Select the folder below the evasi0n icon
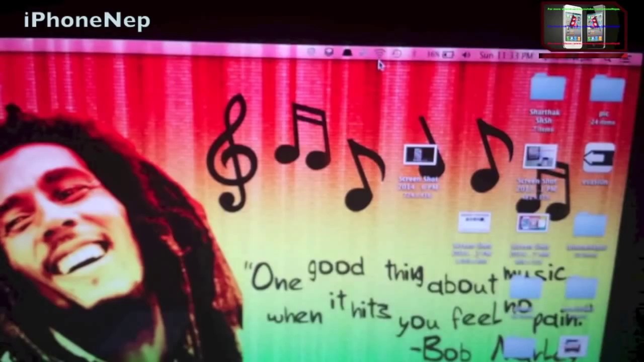 click(589, 225)
